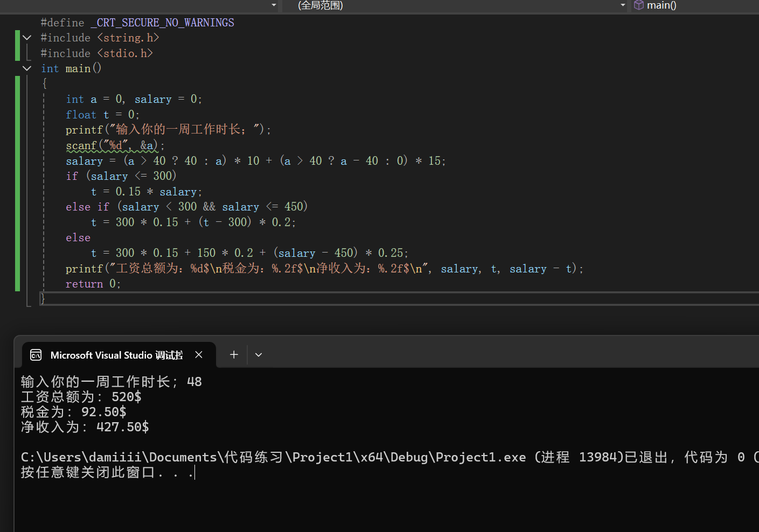Open the main() member dropdown
Image resolution: width=759 pixels, height=532 pixels.
(695, 5)
